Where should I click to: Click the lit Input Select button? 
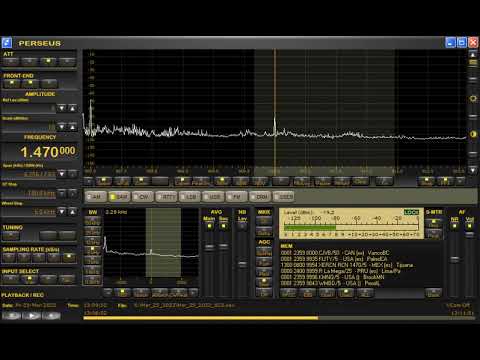coord(29,279)
